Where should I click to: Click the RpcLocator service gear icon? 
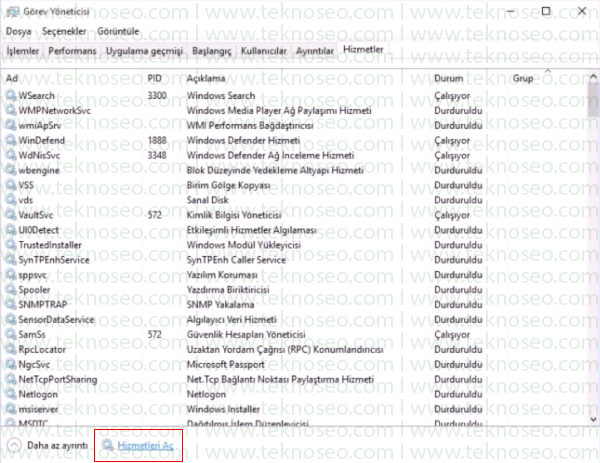click(11, 349)
